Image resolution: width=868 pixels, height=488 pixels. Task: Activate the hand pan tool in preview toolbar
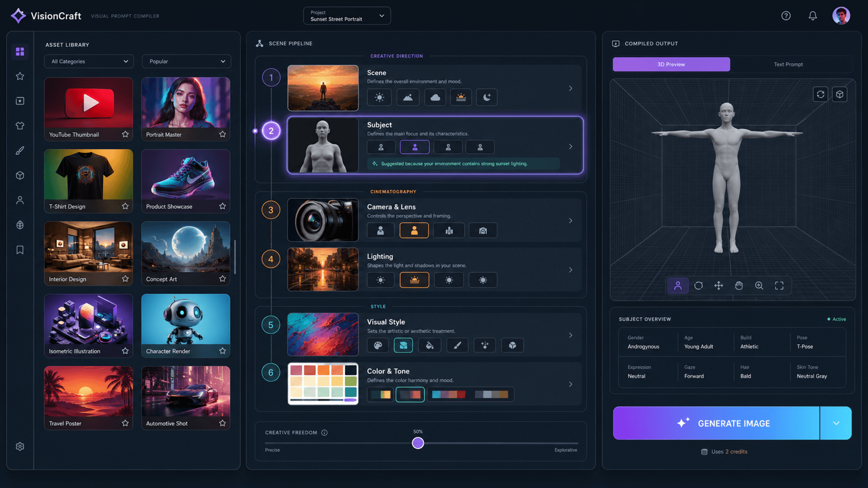pos(739,286)
